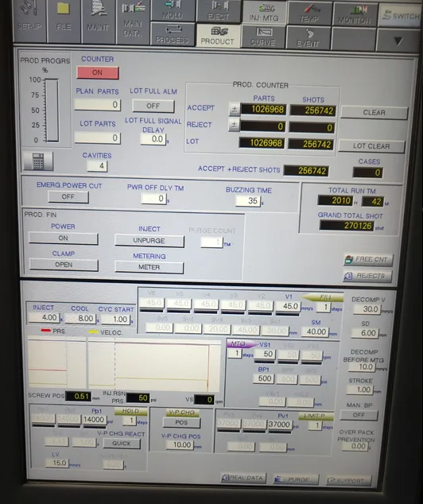Switch to the PRODUCT tab

tap(218, 36)
